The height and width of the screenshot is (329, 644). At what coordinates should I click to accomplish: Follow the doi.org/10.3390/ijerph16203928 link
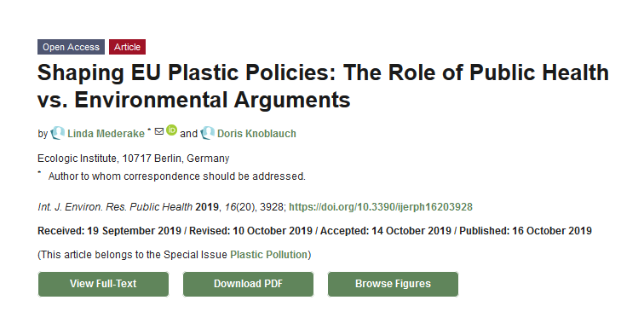coord(381,206)
